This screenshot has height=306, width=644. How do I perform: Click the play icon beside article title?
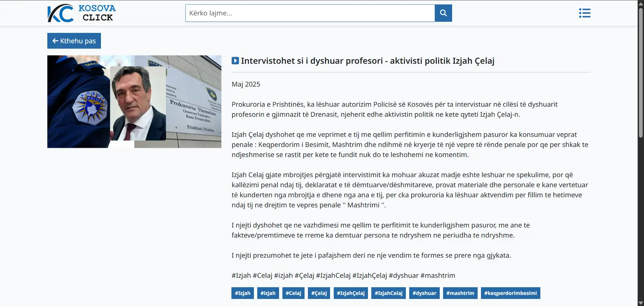(235, 61)
